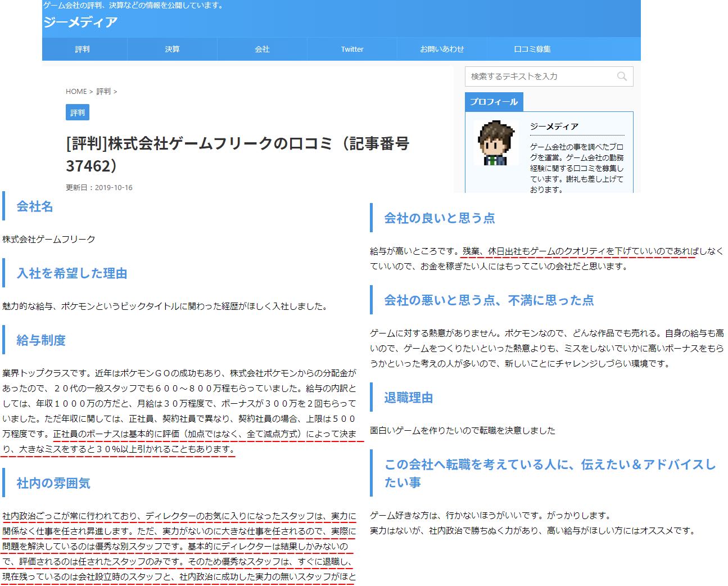Click the 社内の雰囲気 section heading

click(x=53, y=483)
